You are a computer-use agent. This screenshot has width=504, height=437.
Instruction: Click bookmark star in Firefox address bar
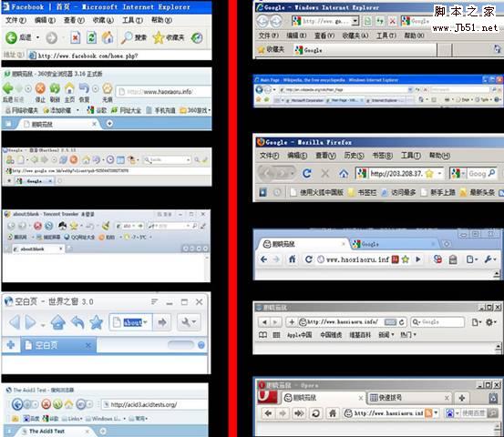click(x=429, y=174)
